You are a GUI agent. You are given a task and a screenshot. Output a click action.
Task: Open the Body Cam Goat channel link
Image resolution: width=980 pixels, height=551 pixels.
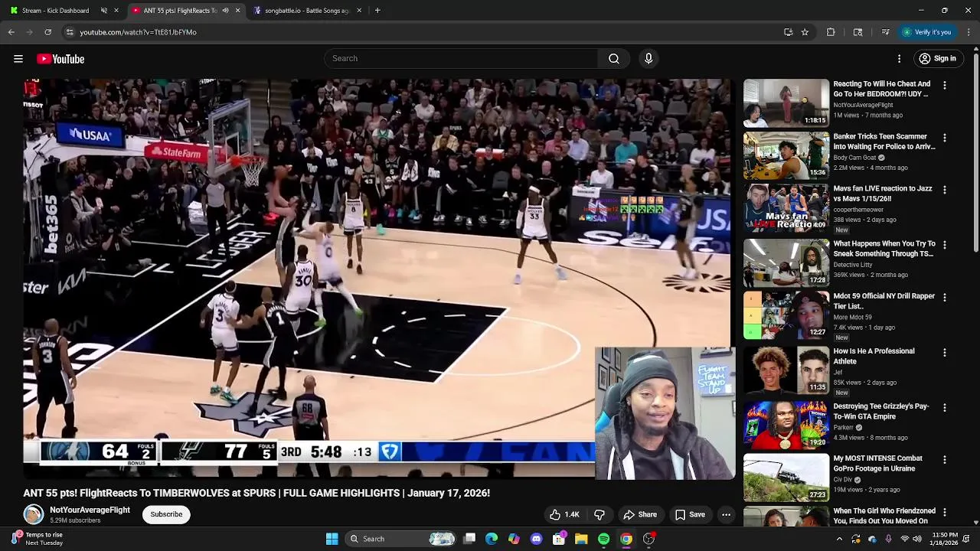[x=854, y=158]
